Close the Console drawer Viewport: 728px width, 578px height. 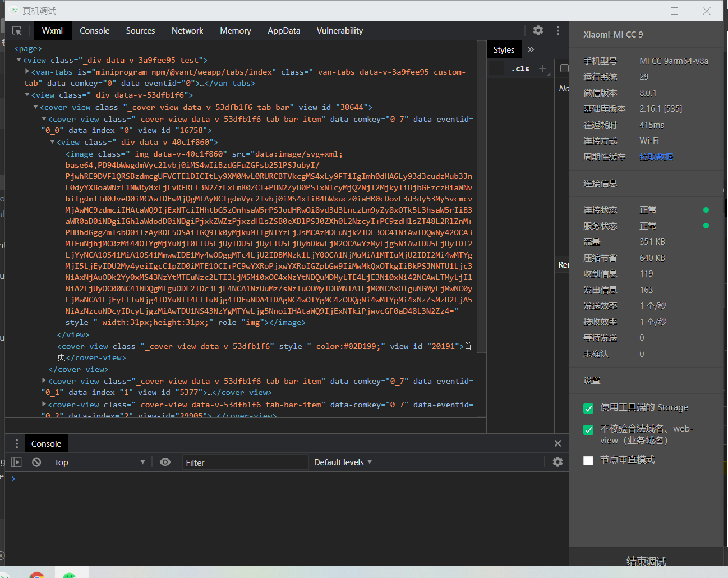(x=557, y=443)
